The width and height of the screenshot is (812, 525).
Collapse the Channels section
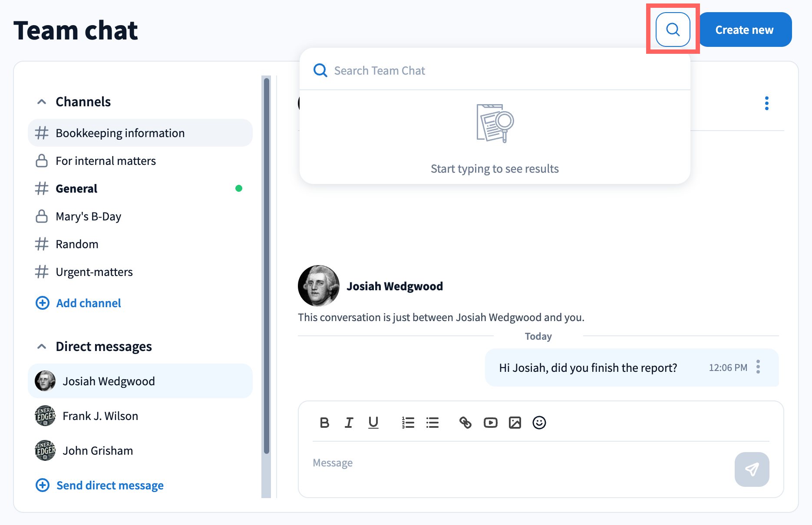pyautogui.click(x=42, y=102)
